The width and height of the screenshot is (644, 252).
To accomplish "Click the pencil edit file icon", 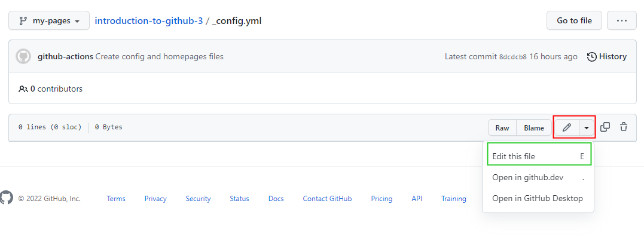I will [x=566, y=127].
